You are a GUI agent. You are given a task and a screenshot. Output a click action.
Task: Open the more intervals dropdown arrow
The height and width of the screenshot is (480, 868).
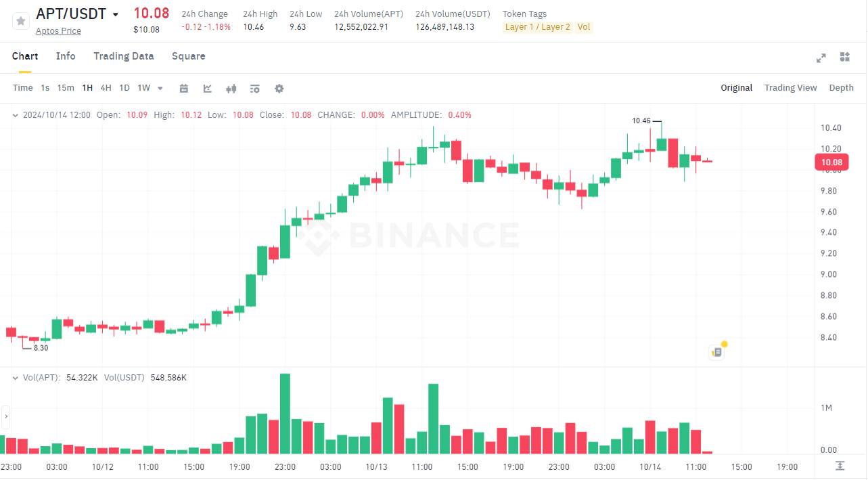click(160, 88)
